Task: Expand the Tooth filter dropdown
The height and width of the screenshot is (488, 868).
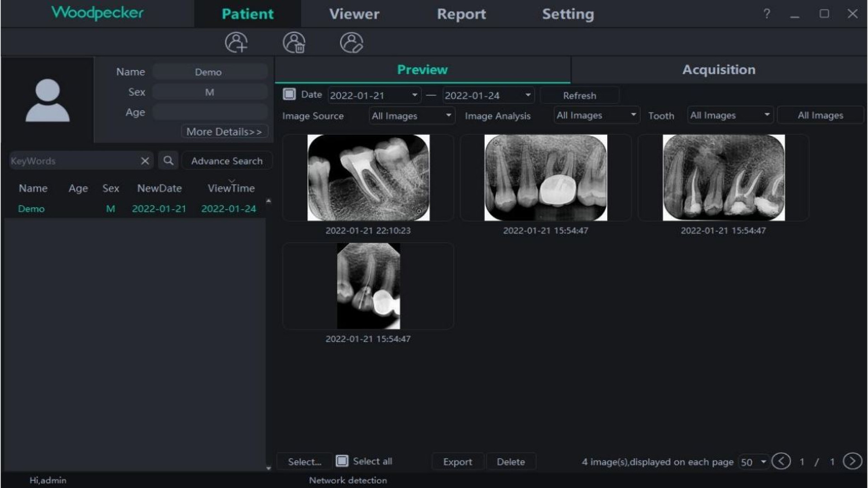Action: pyautogui.click(x=730, y=115)
